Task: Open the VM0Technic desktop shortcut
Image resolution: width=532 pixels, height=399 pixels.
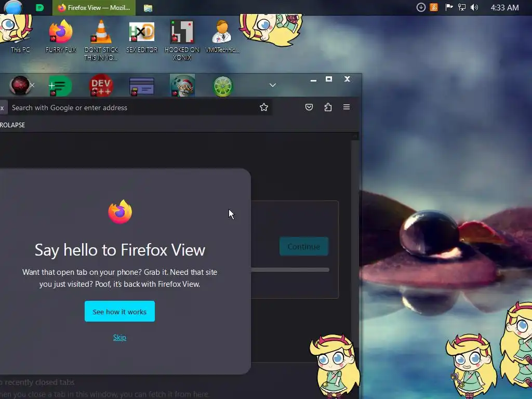Action: (x=222, y=36)
